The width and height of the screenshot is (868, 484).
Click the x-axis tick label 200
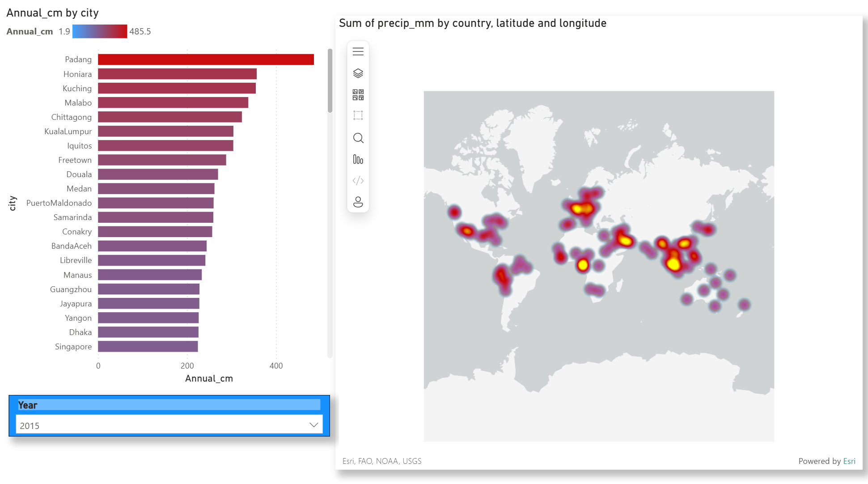(x=187, y=366)
